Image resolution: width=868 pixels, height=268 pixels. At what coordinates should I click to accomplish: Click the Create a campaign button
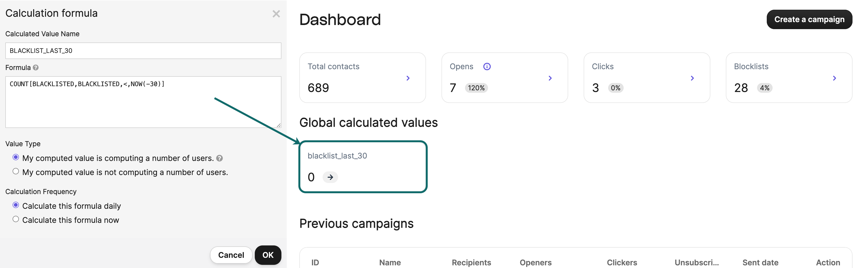809,20
